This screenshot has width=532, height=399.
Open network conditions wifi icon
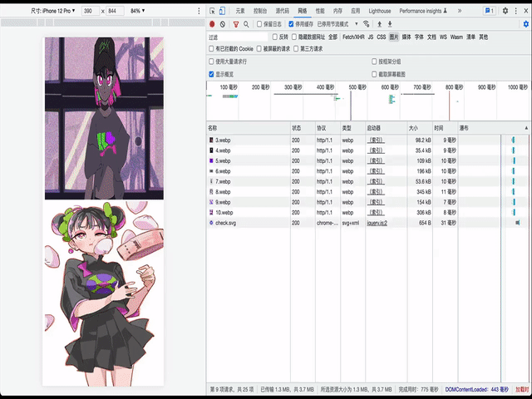point(366,24)
